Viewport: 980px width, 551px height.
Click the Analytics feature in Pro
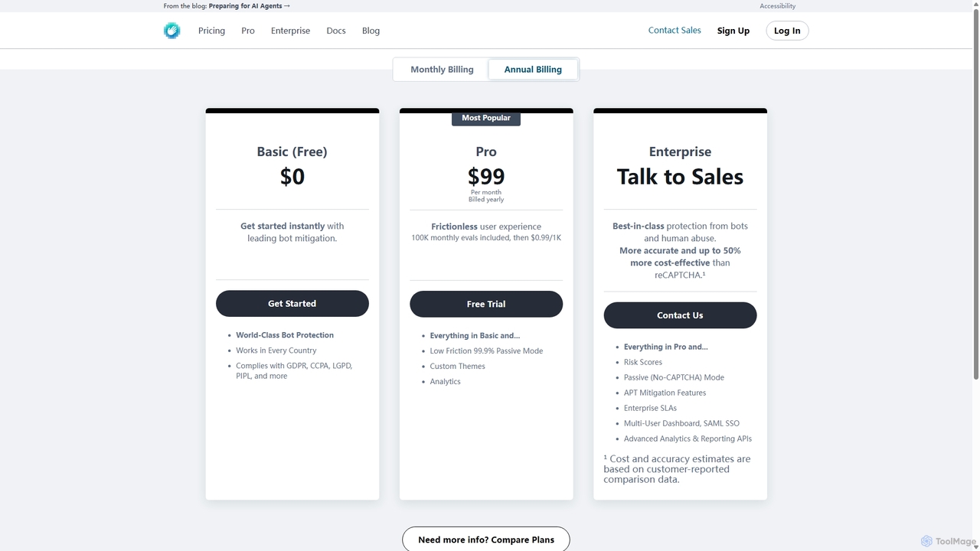pyautogui.click(x=446, y=382)
